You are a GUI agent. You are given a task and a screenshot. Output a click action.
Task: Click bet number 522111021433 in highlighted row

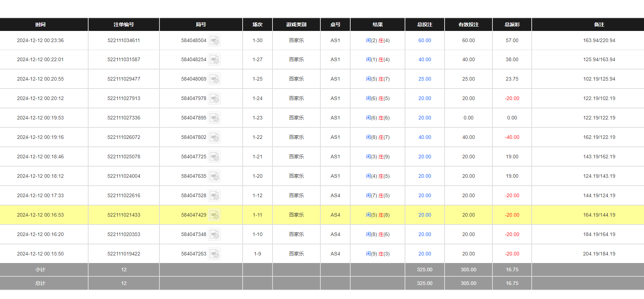tap(123, 215)
